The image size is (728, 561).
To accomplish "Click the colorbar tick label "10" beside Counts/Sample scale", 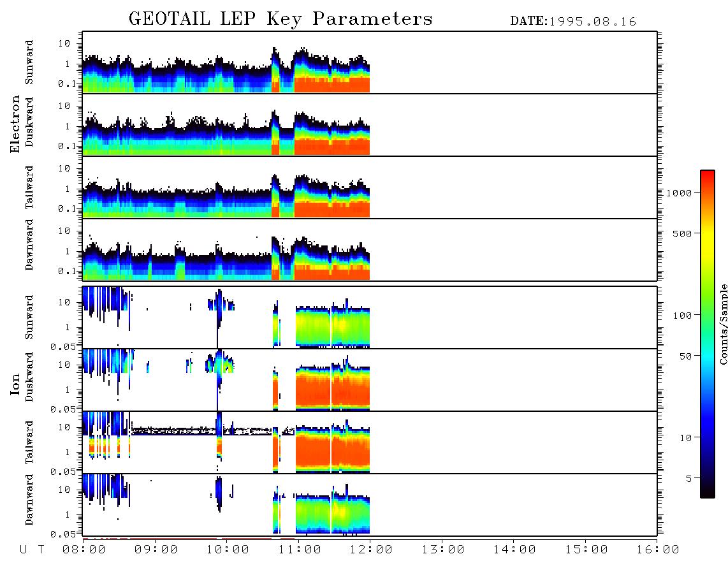I will coord(685,438).
